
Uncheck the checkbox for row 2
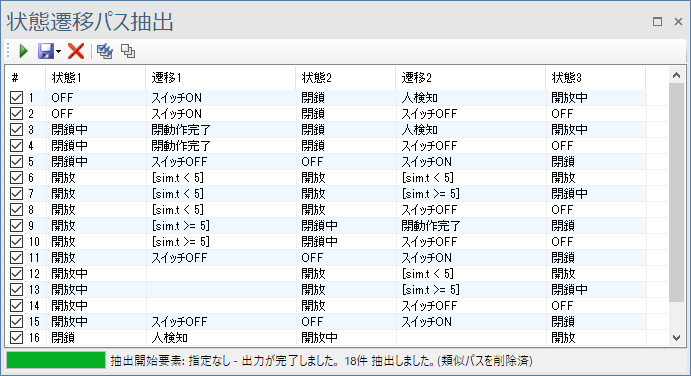coord(16,114)
